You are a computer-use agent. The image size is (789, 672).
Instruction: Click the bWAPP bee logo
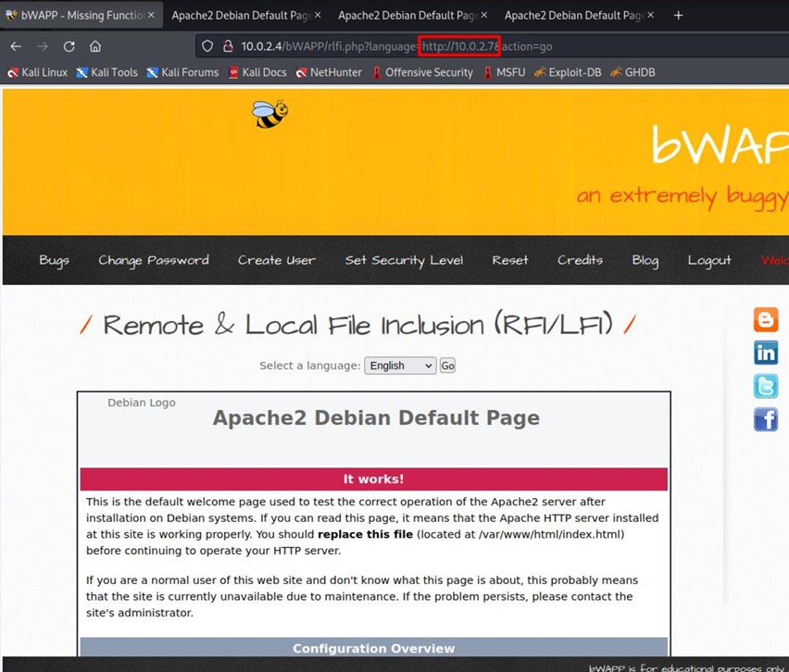270,114
